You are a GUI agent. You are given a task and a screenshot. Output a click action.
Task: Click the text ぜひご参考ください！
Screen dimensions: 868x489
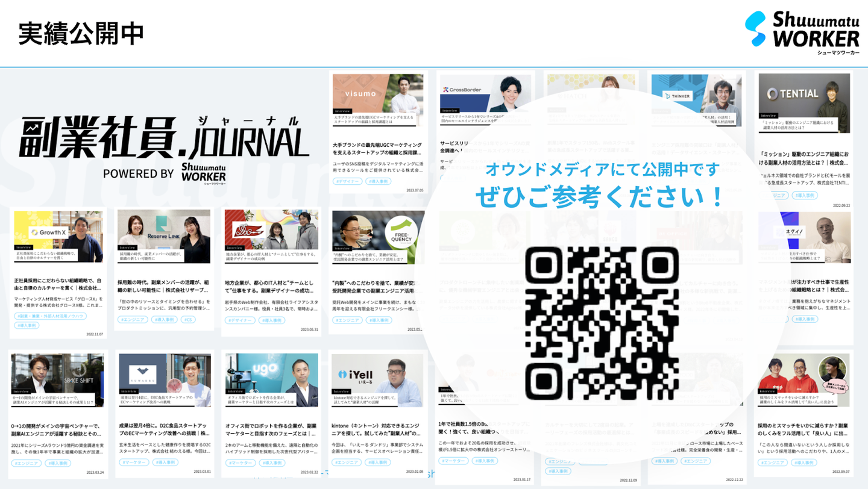click(599, 197)
